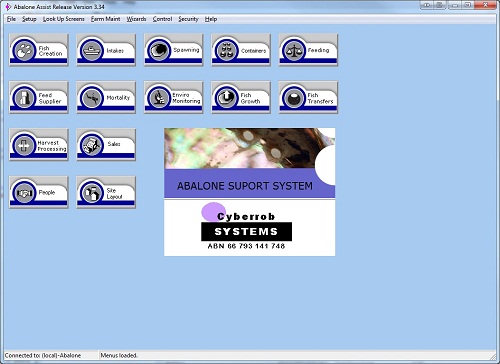Open the Setup menu
Viewport: 500px width, 364px height.
pyautogui.click(x=29, y=19)
